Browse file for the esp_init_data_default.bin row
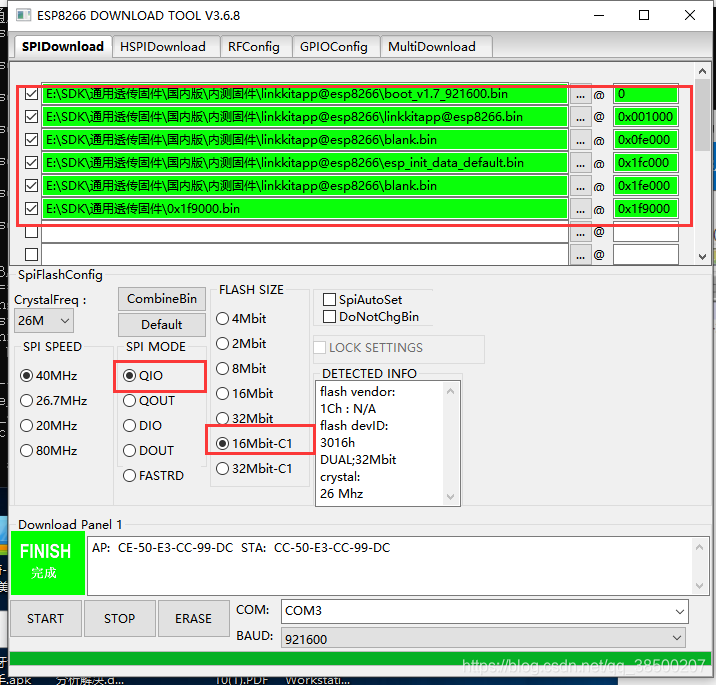Screen dimensions: 716x685 [x=580, y=163]
